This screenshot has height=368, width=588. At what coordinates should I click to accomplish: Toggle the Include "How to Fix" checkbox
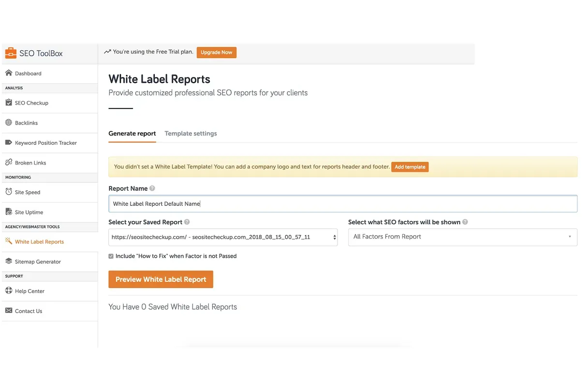point(111,256)
